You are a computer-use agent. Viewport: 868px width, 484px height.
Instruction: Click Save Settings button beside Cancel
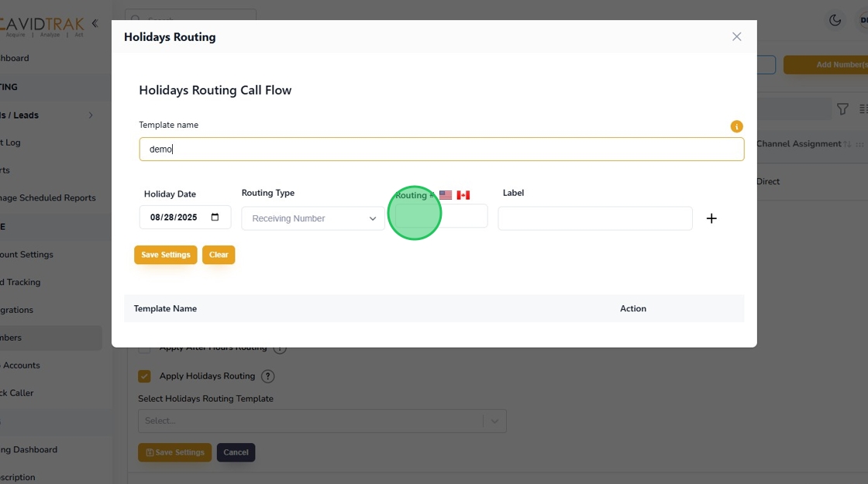click(175, 452)
